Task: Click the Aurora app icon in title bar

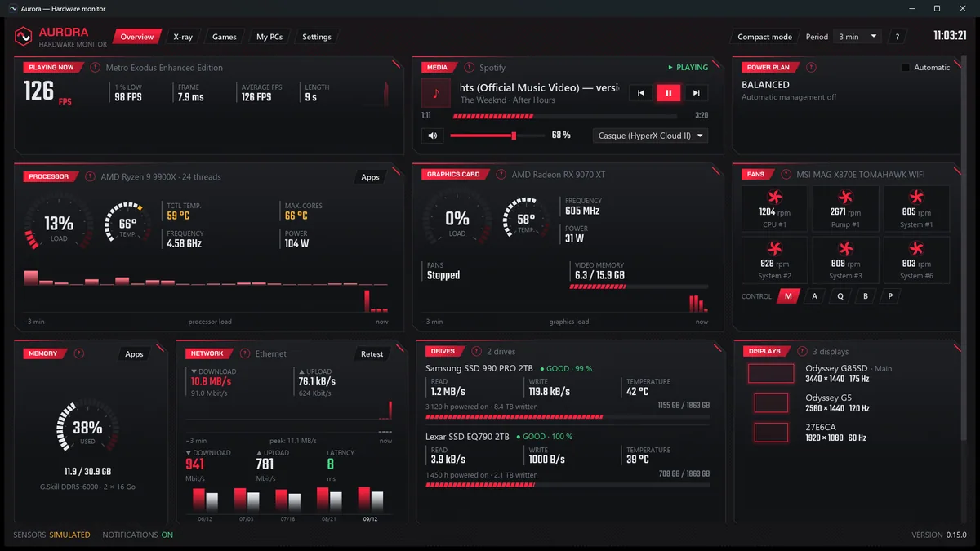Action: click(13, 8)
